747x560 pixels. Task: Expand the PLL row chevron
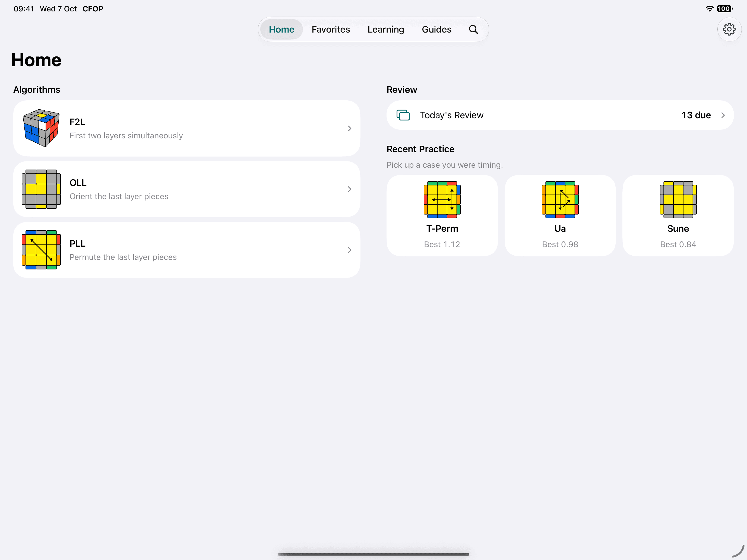pyautogui.click(x=350, y=250)
